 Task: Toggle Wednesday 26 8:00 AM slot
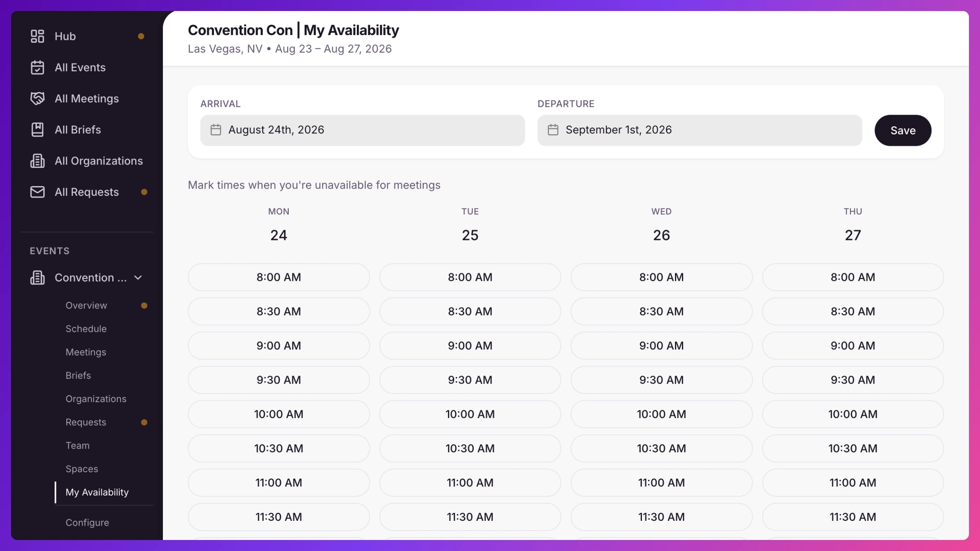tap(661, 277)
